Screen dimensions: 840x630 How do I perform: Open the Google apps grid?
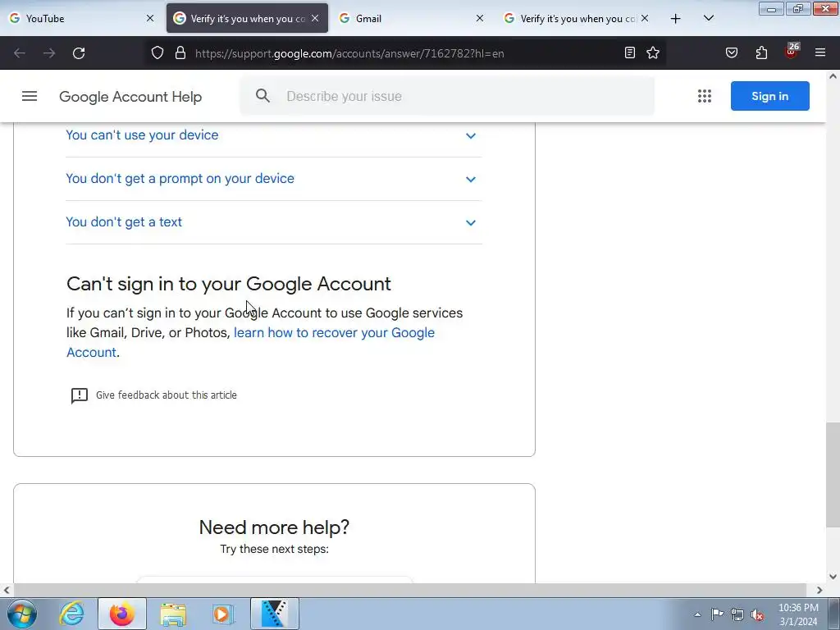tap(705, 96)
